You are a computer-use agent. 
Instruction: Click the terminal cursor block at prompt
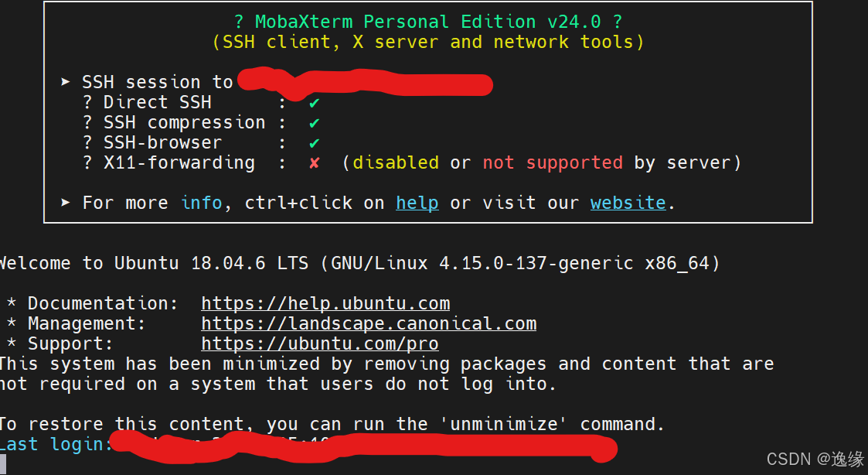coord(3,464)
